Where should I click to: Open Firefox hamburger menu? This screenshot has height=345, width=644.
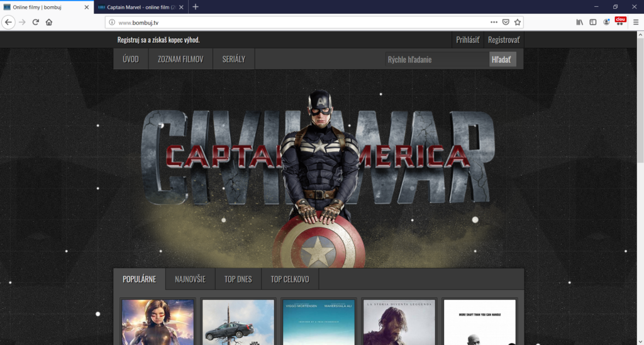(x=636, y=22)
